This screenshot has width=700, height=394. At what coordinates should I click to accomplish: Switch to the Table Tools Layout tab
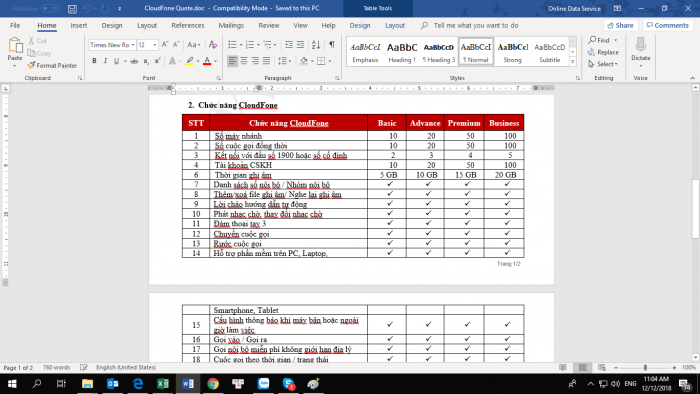click(x=395, y=25)
